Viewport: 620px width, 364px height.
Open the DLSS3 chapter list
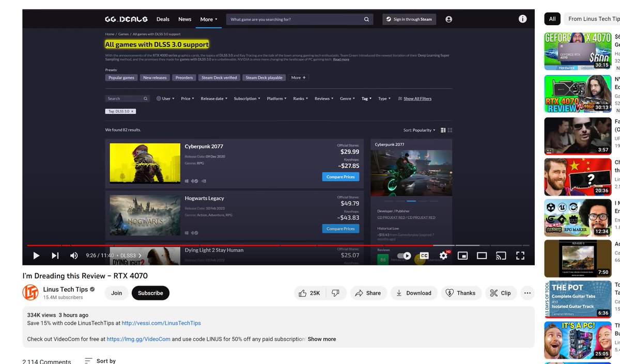[x=131, y=256]
